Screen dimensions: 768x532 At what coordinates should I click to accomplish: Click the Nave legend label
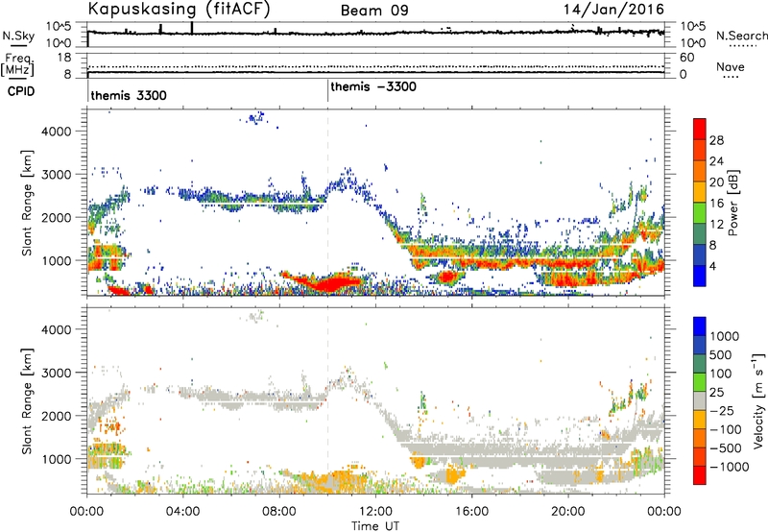click(x=731, y=66)
